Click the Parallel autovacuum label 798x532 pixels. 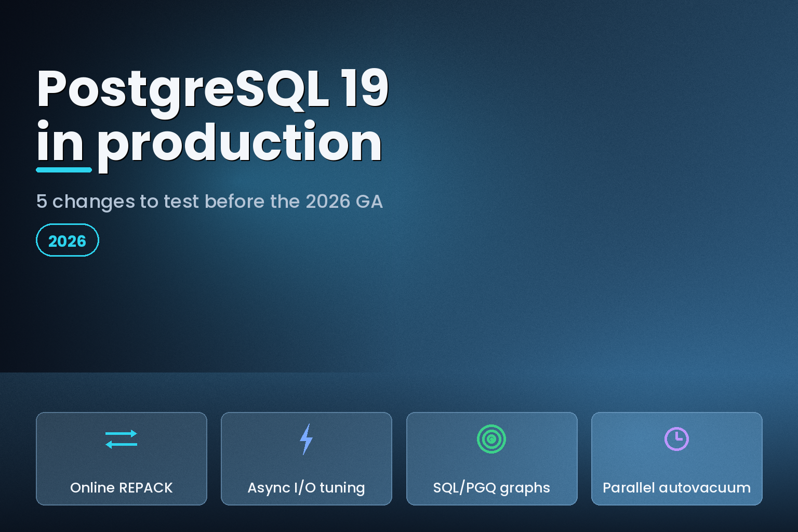[676, 487]
